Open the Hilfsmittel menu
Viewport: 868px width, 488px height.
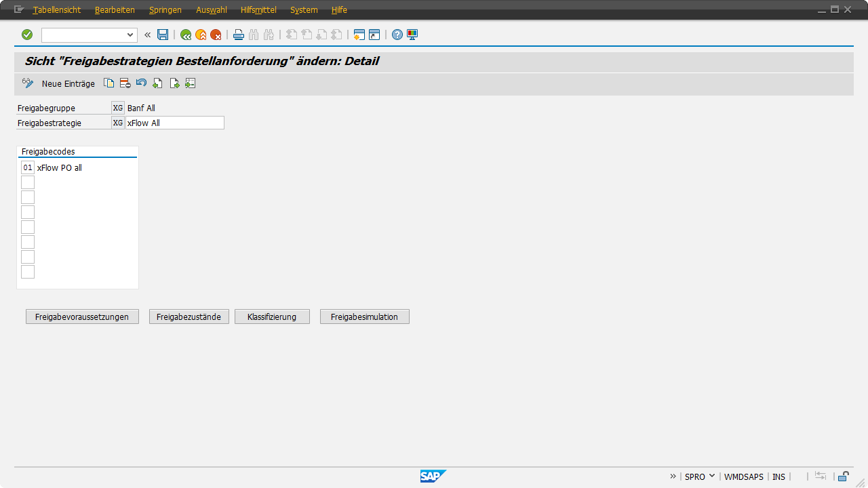tap(258, 10)
